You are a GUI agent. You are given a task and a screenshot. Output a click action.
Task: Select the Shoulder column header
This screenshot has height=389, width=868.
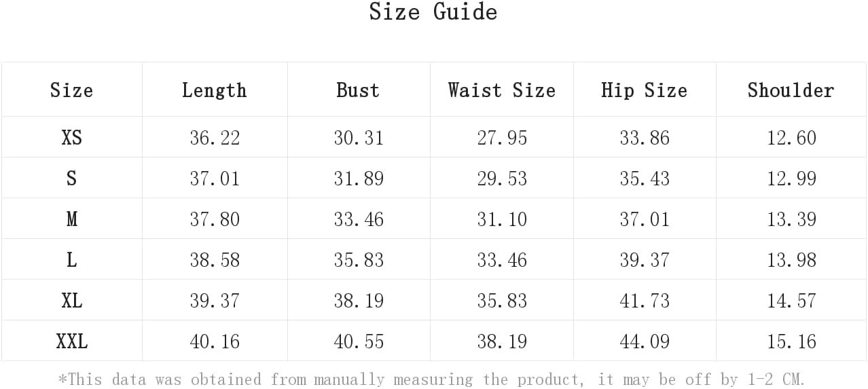click(x=791, y=90)
